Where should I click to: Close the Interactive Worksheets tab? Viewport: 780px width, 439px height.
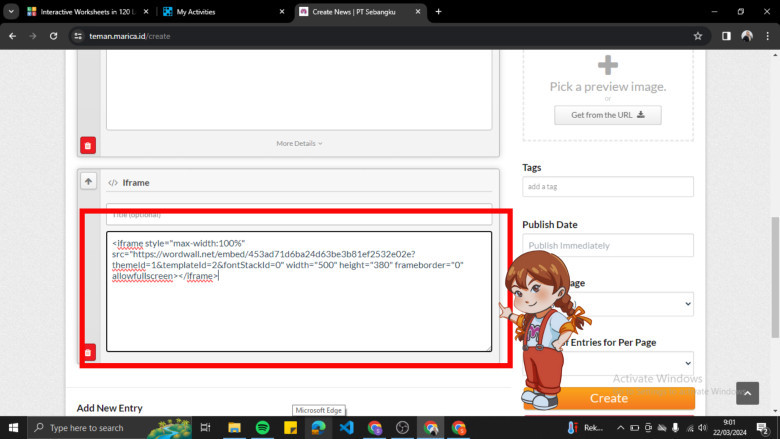pos(146,11)
